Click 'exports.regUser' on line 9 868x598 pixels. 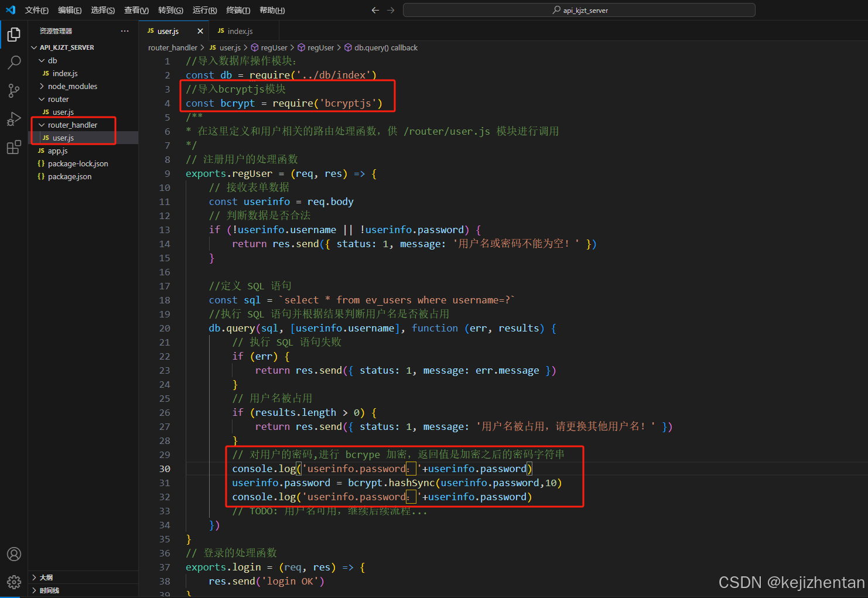pos(229,173)
